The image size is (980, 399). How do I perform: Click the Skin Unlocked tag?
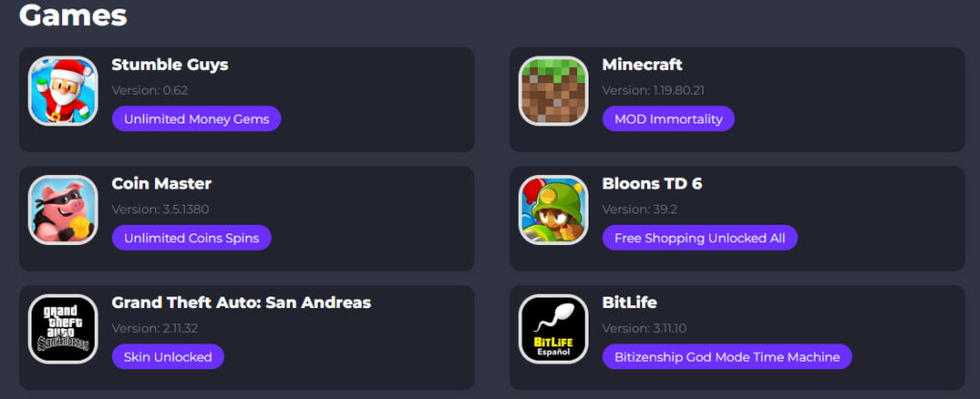[167, 357]
